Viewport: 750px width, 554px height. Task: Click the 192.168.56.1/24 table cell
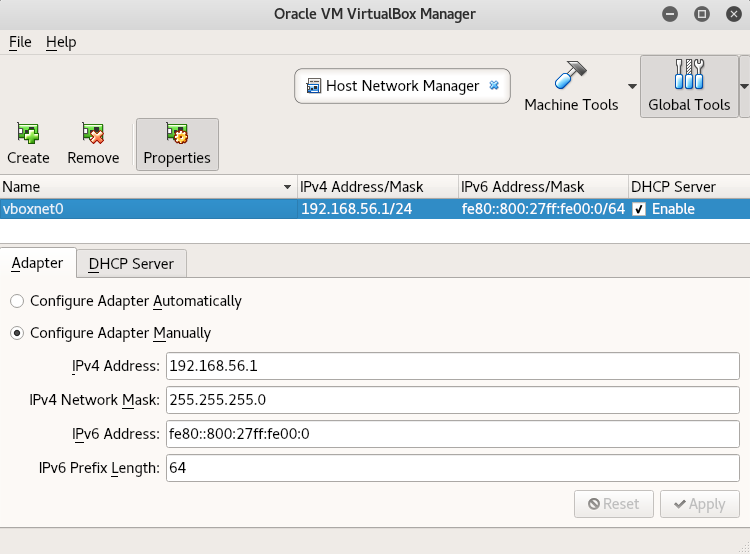(377, 209)
